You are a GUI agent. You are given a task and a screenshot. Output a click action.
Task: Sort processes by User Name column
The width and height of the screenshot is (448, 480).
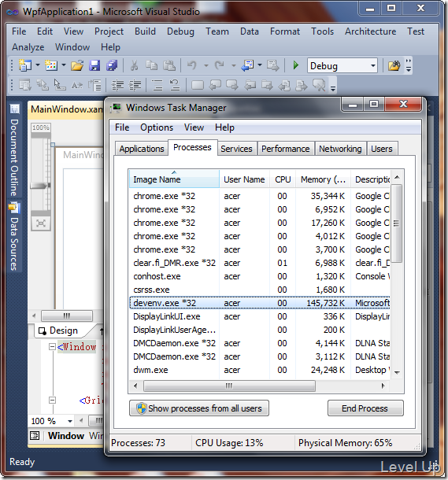244,179
